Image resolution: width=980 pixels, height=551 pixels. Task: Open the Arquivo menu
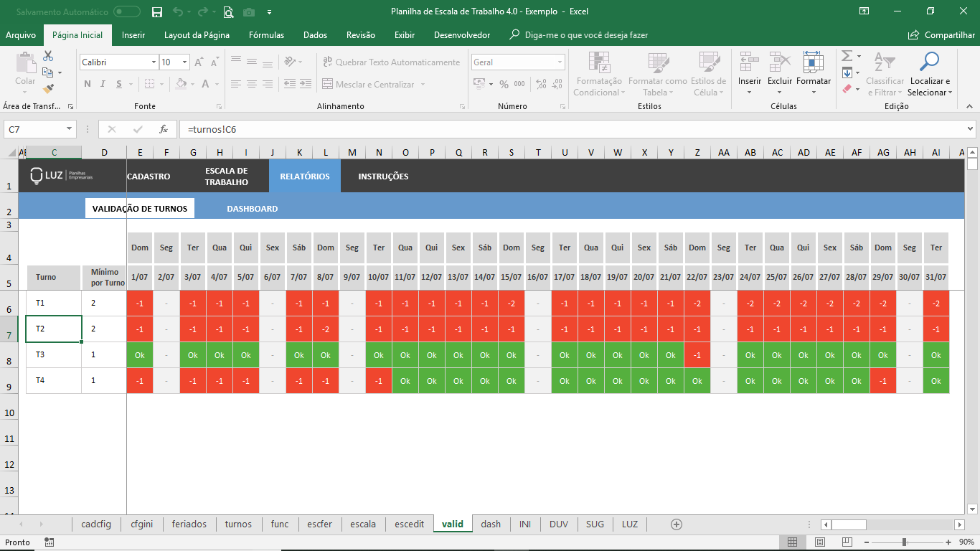[21, 35]
